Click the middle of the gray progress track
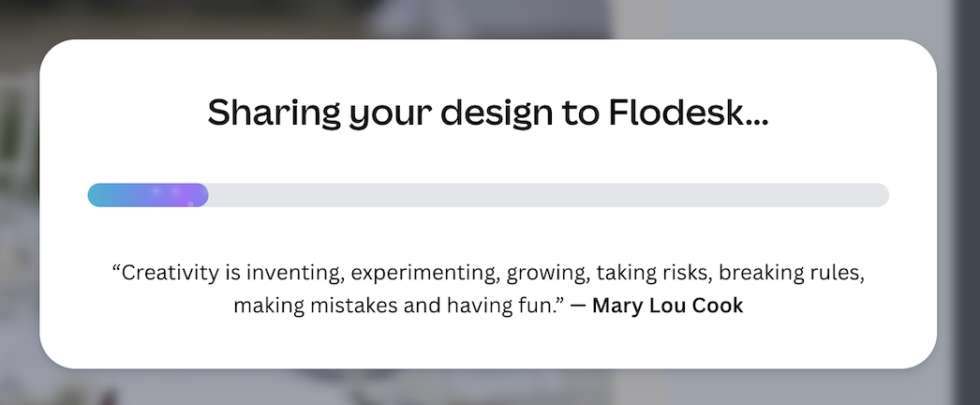The width and height of the screenshot is (980, 405). pos(548,195)
